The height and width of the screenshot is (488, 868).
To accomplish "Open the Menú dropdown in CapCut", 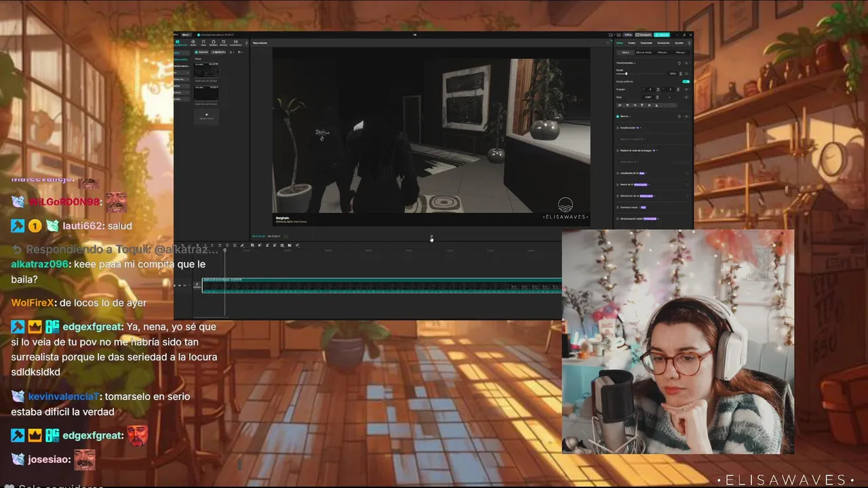I will (x=186, y=35).
